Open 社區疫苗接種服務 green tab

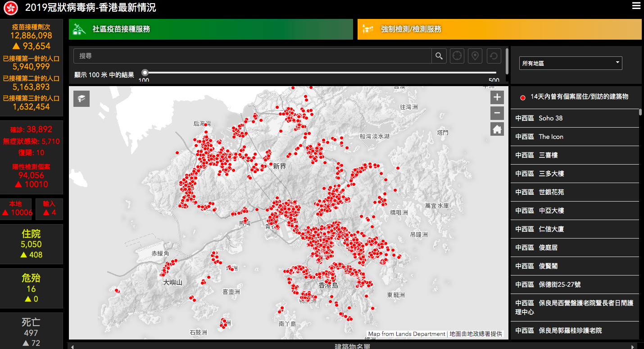coord(211,29)
